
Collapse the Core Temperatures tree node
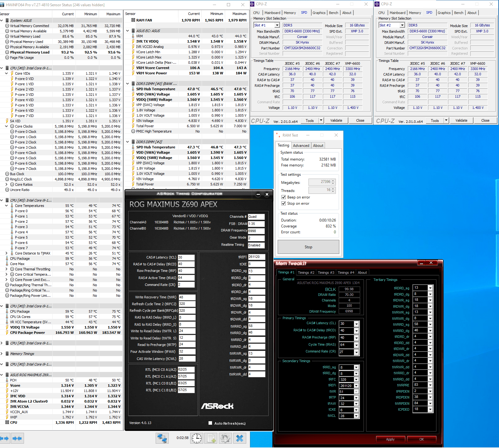pos(7,206)
